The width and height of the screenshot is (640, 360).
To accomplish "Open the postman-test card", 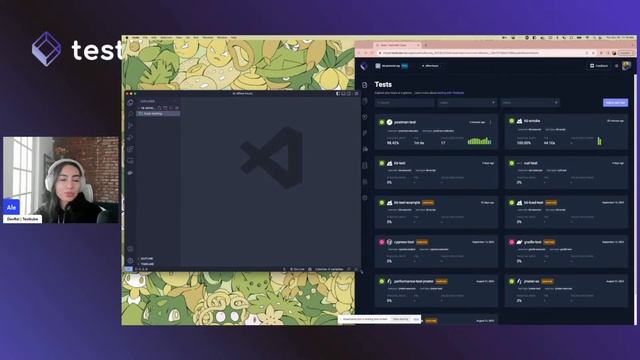I will pos(436,132).
